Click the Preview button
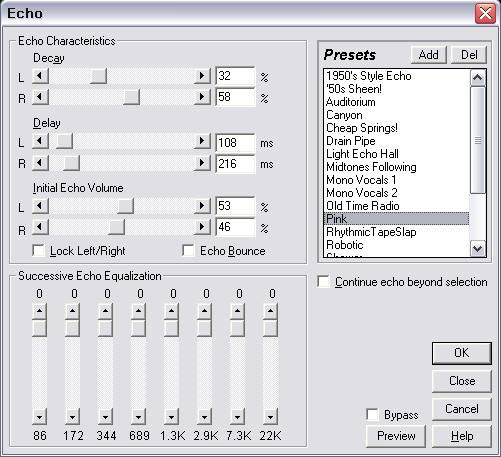501x457 pixels. pyautogui.click(x=396, y=436)
